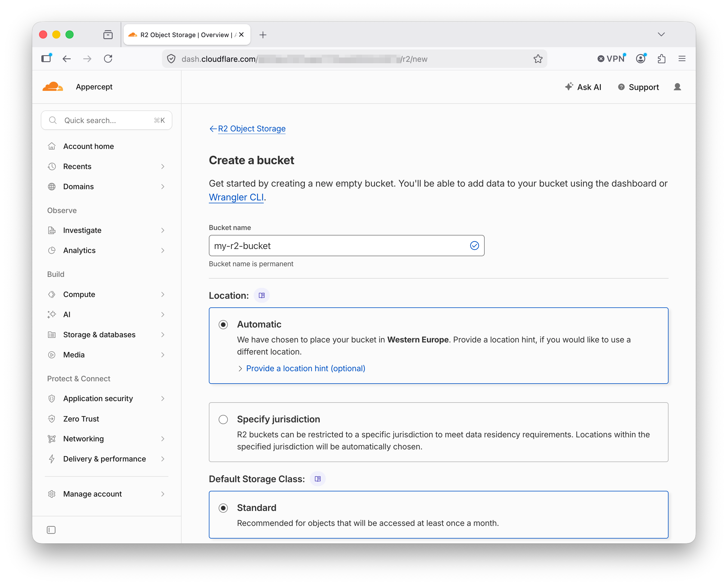Click the Cloudflare logo icon
The image size is (728, 586).
click(x=52, y=87)
